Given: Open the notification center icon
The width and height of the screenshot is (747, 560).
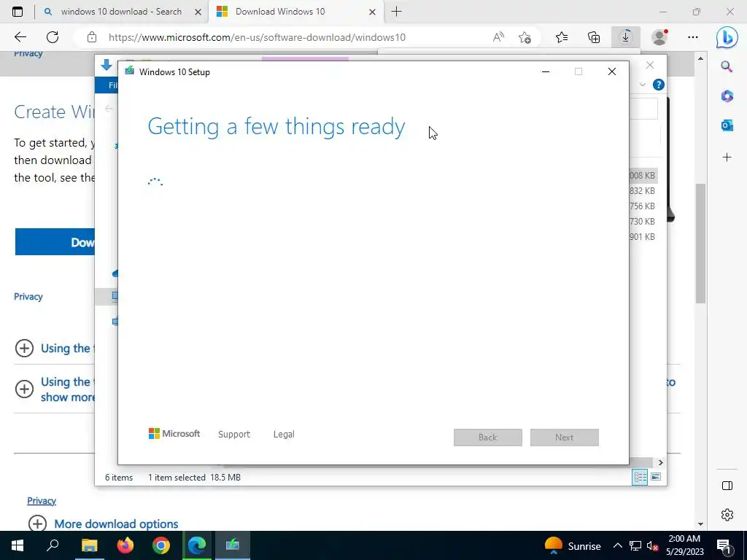Looking at the screenshot, I should pos(724,546).
